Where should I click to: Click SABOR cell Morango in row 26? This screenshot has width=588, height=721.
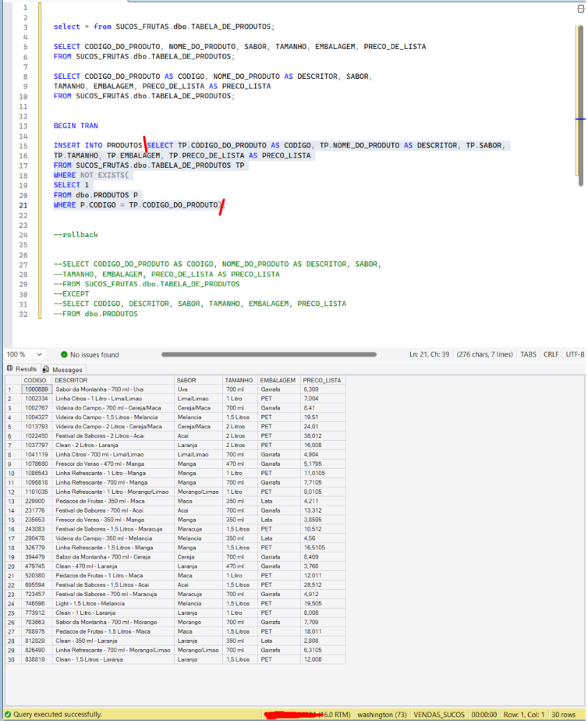198,622
